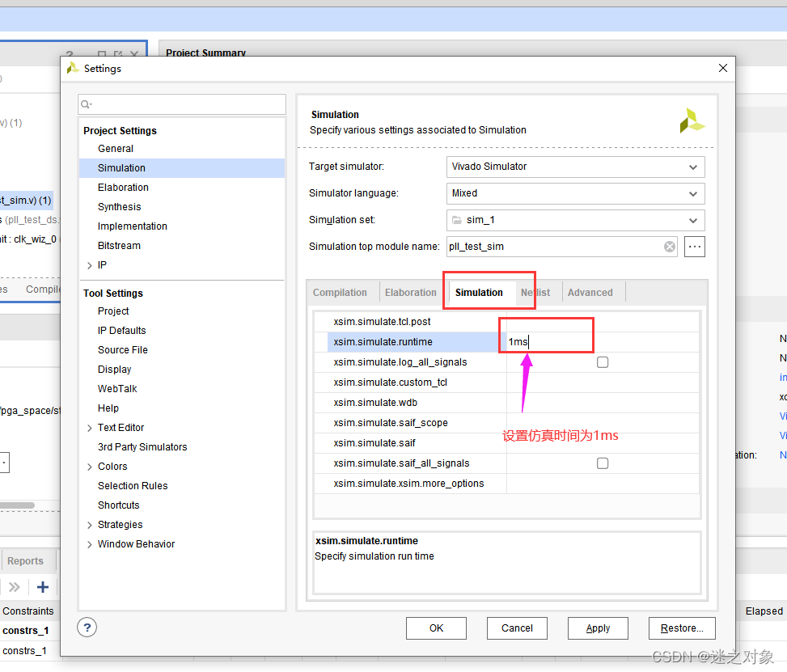Select Shortcuts setting
This screenshot has height=672, width=787.
(x=119, y=505)
